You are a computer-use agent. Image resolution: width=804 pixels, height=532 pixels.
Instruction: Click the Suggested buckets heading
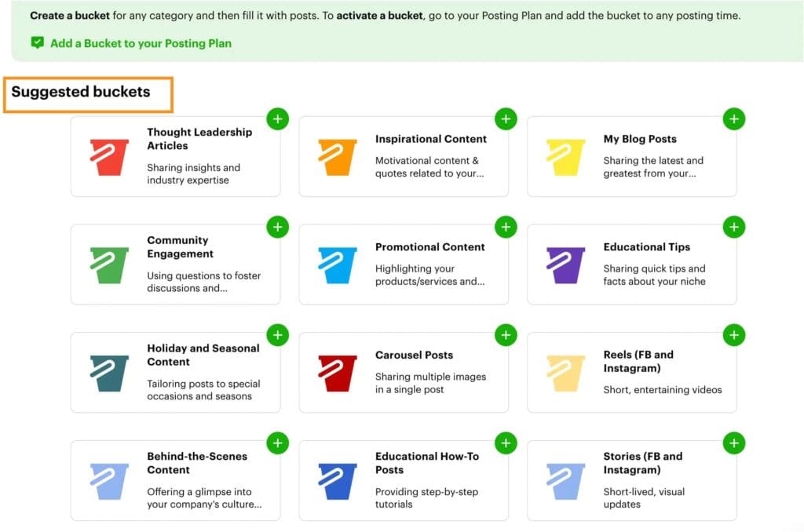(x=81, y=92)
